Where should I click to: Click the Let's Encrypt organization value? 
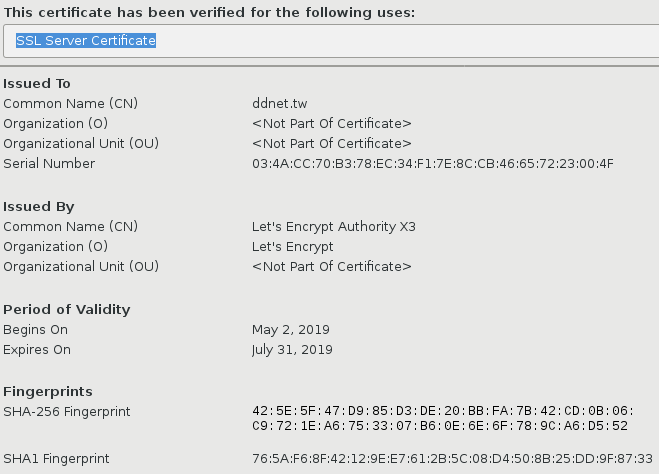point(292,247)
